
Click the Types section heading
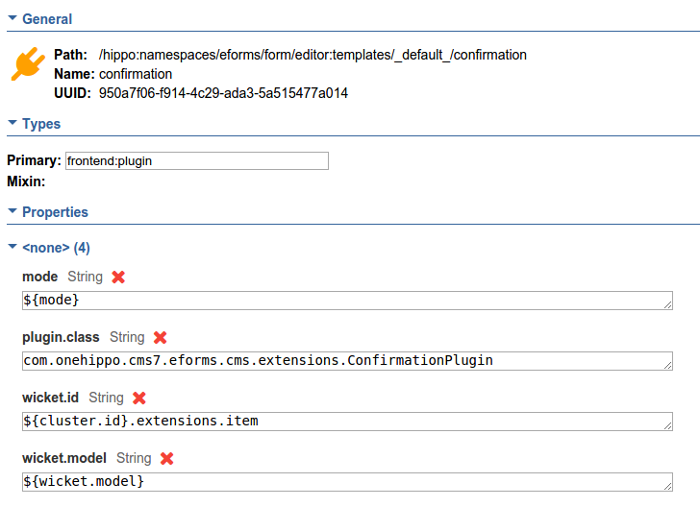tap(42, 124)
